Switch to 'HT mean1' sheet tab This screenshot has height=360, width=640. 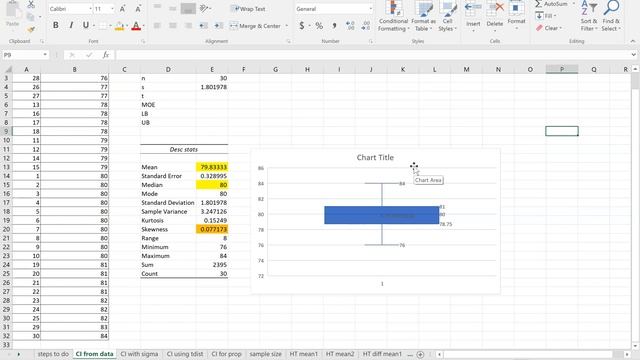pyautogui.click(x=303, y=354)
